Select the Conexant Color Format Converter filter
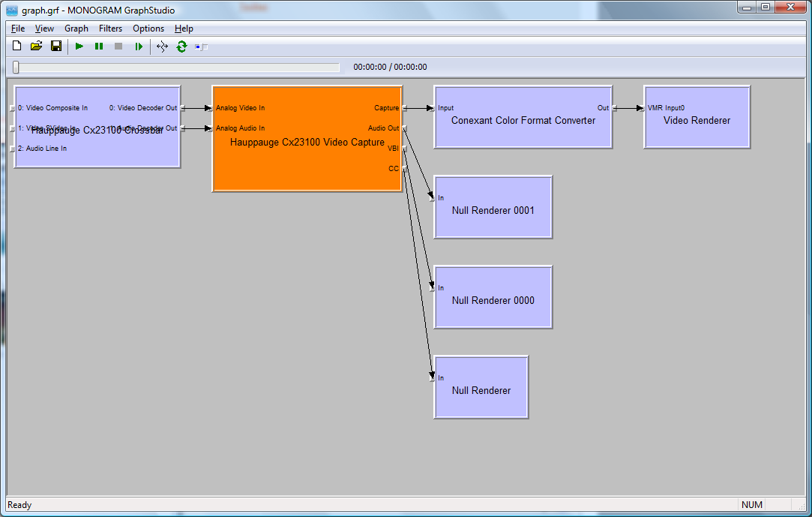 coord(523,117)
